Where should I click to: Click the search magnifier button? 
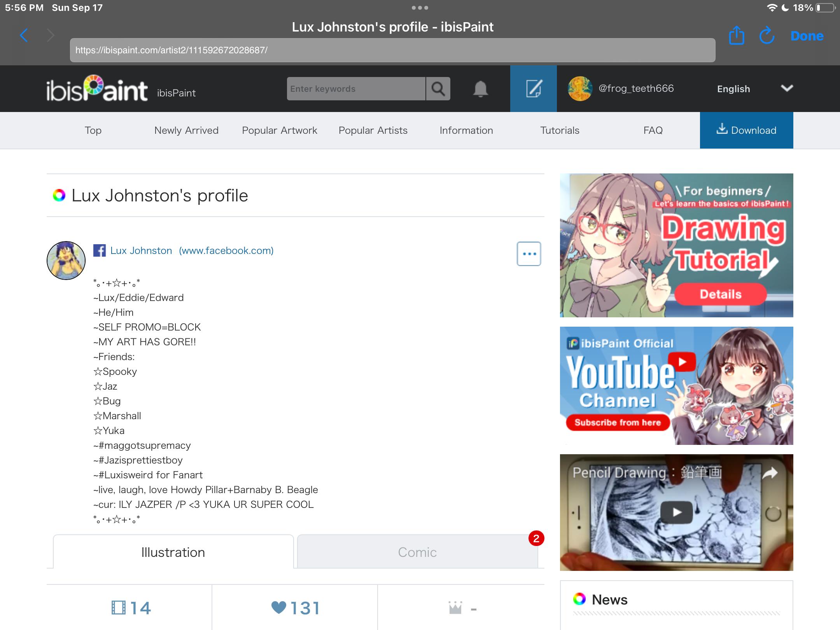coord(438,89)
